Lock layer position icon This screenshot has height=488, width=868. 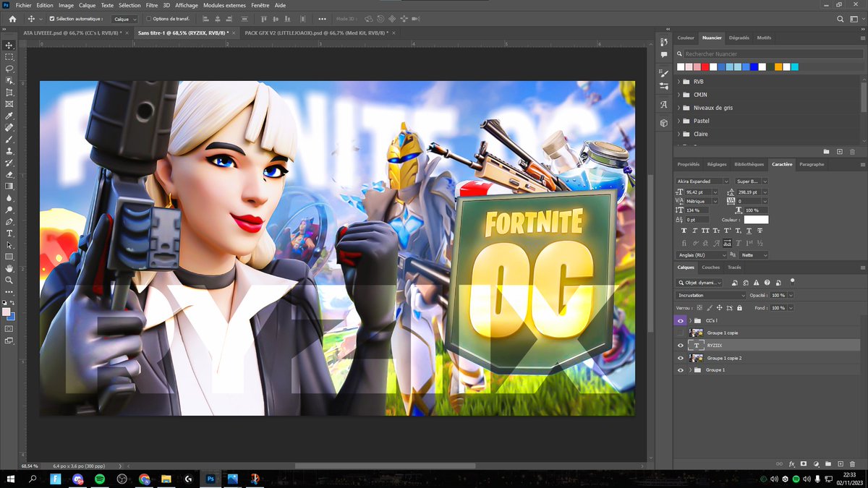pos(719,308)
